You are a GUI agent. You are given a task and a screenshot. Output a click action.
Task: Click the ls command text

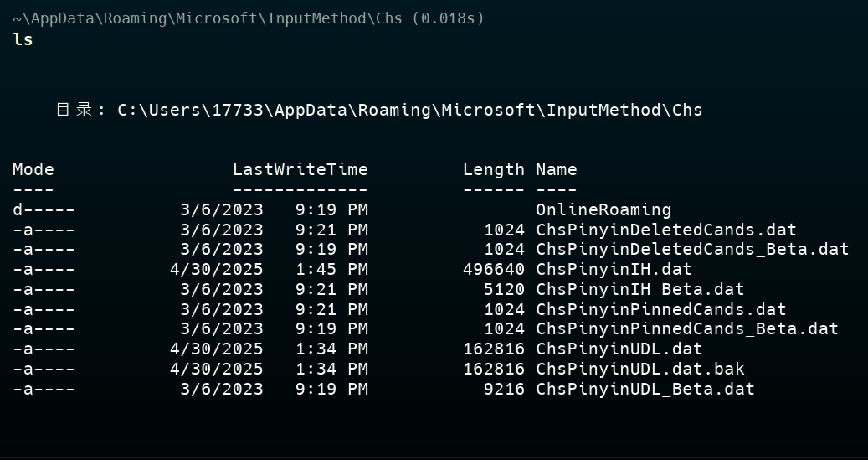click(x=23, y=39)
